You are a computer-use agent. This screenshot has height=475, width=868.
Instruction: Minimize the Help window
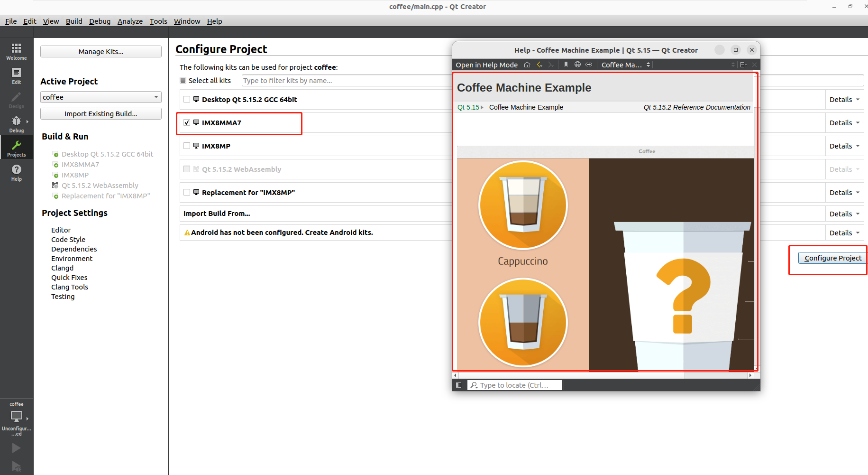coord(720,50)
